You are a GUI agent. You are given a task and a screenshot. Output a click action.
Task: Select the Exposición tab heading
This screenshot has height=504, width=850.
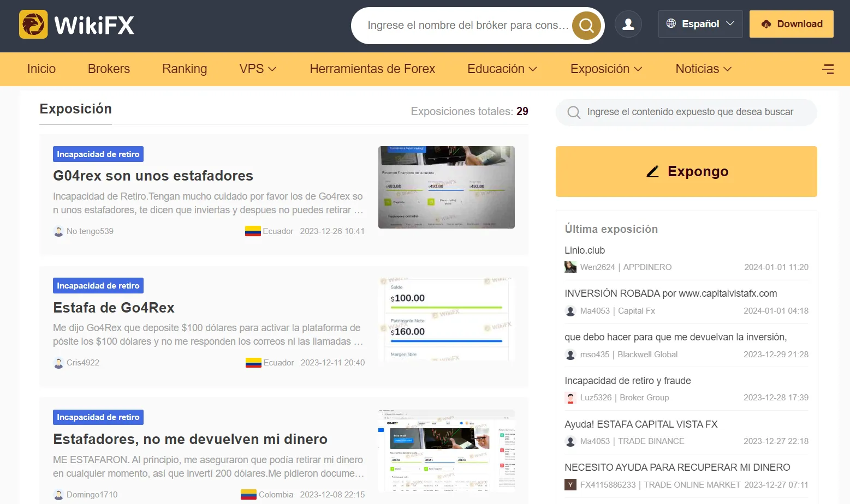click(75, 109)
